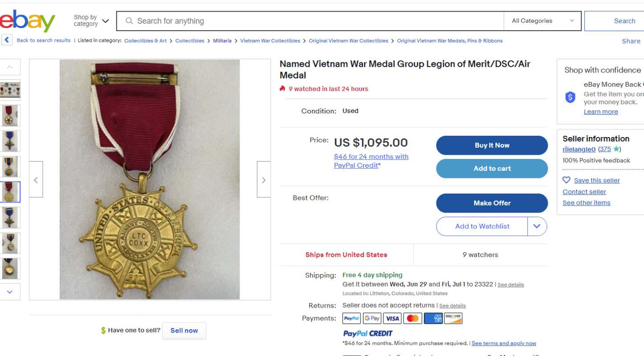Open the All Categories dropdown
This screenshot has width=644, height=356.
(x=542, y=21)
